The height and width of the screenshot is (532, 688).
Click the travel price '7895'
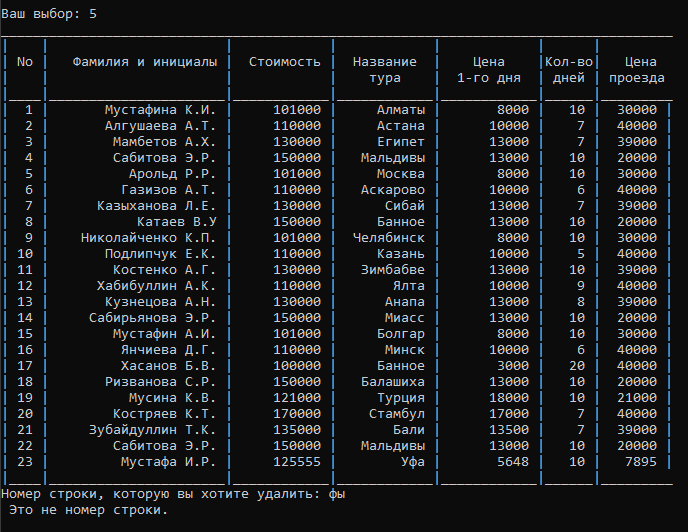tap(641, 462)
